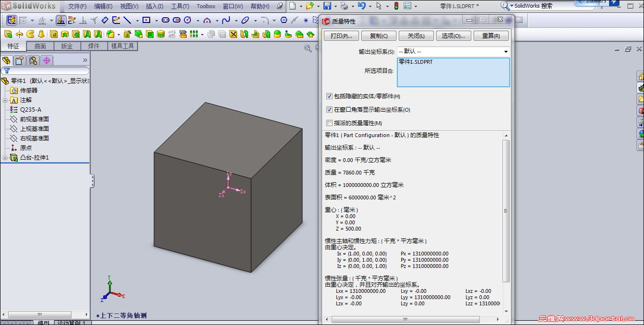Toggle include hidden bodies/components checkbox
644x325 pixels.
point(329,96)
